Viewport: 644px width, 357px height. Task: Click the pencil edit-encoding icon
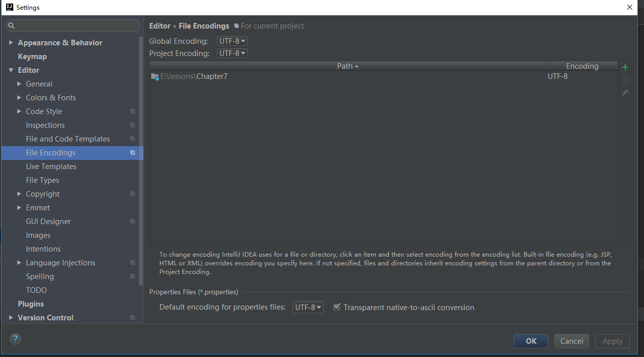click(625, 93)
